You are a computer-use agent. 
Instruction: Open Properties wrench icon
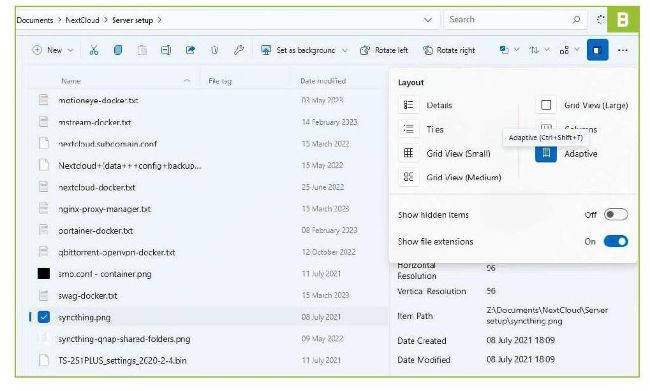click(238, 51)
